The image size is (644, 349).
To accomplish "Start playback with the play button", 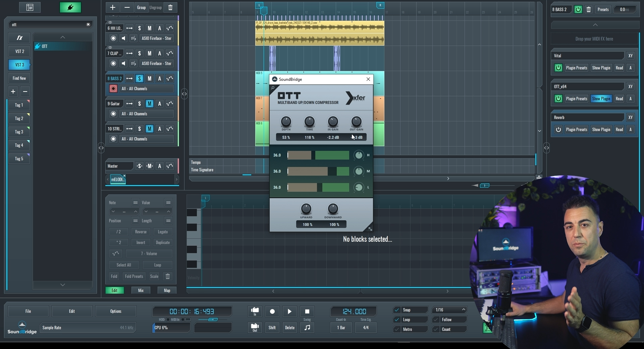I will pyautogui.click(x=289, y=311).
